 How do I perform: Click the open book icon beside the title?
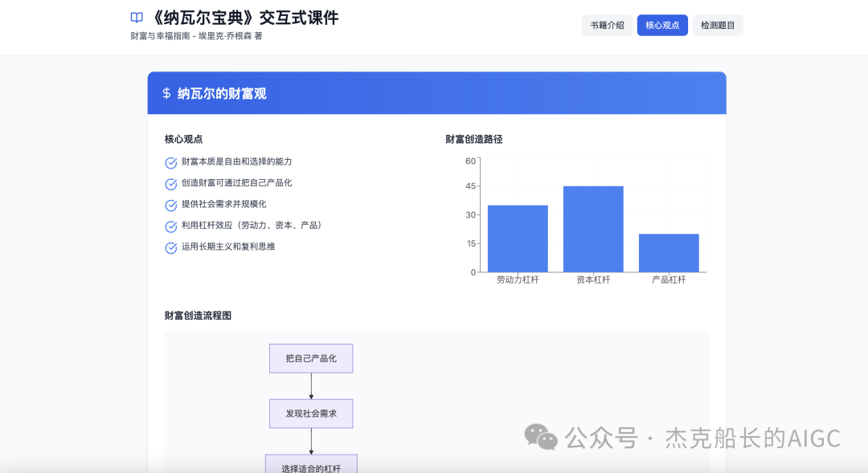(137, 18)
